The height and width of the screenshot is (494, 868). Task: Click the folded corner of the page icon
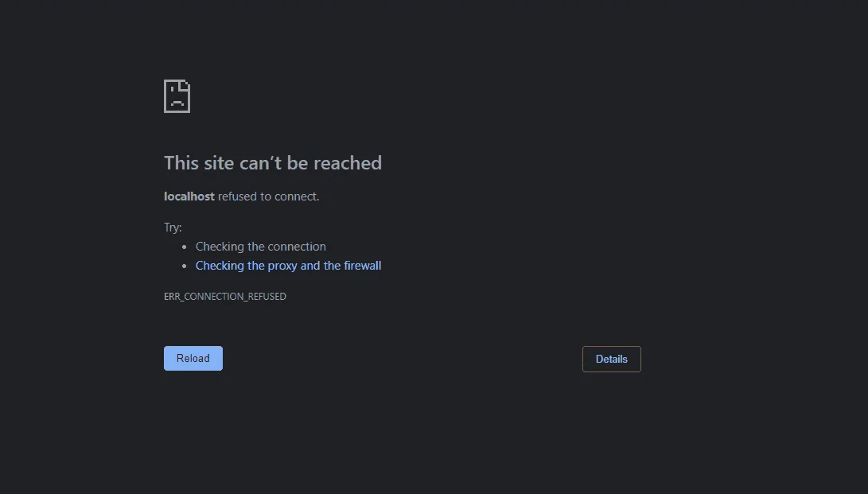point(185,84)
